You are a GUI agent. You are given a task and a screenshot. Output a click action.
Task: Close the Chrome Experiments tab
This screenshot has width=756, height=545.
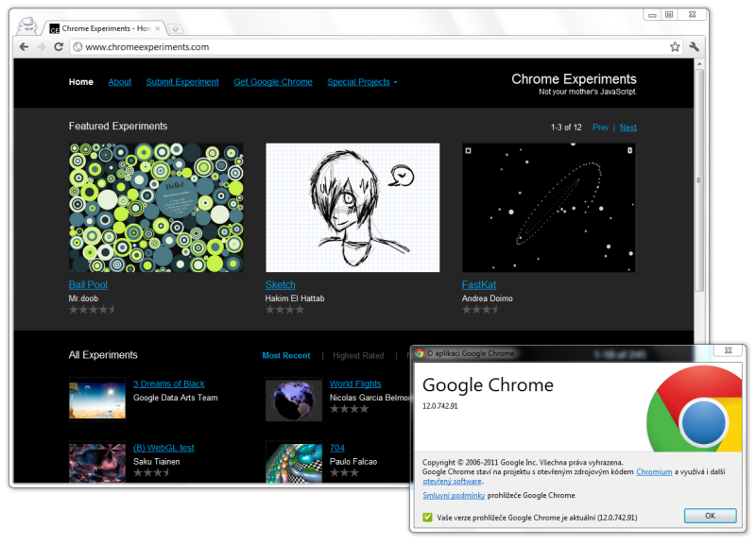click(157, 28)
